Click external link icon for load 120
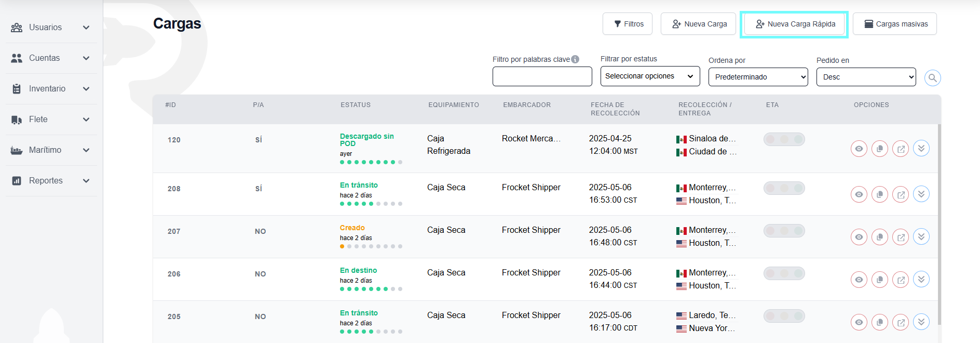The image size is (980, 343). pyautogui.click(x=901, y=149)
